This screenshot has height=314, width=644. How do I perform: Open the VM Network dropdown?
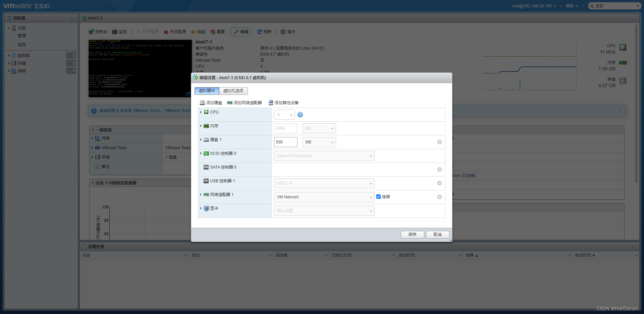(324, 197)
